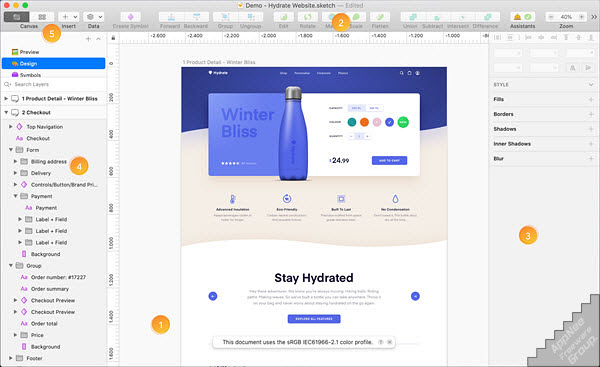Expand the 1 Product Detail artboard

pyautogui.click(x=6, y=99)
